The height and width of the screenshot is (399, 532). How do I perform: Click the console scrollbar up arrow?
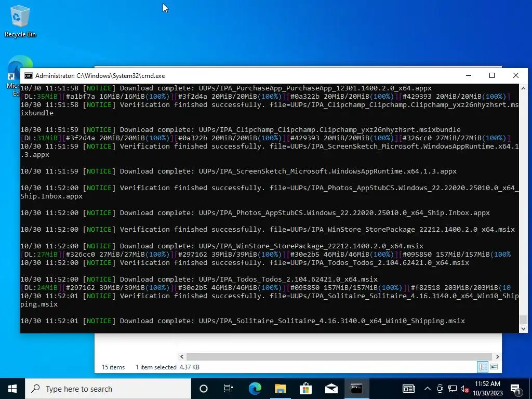click(x=523, y=88)
